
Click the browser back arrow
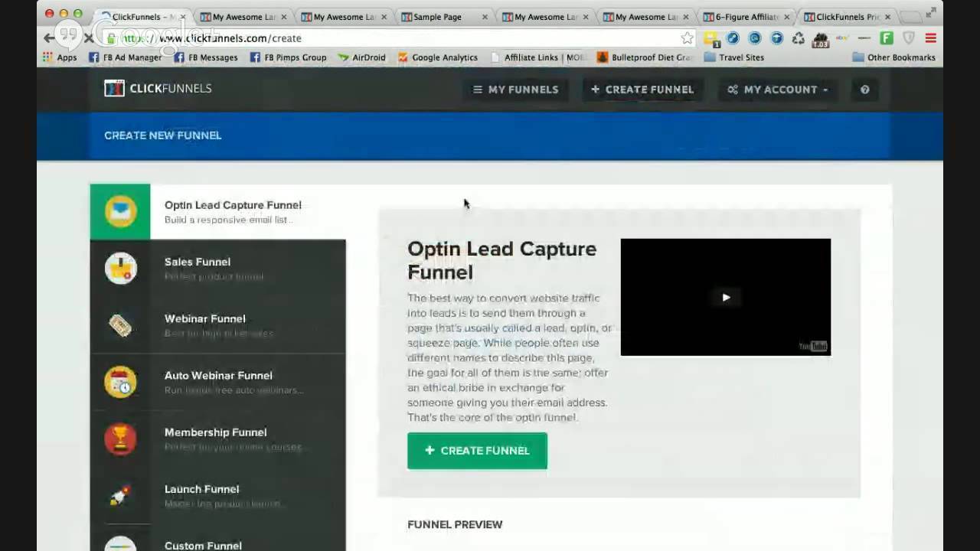tap(50, 38)
